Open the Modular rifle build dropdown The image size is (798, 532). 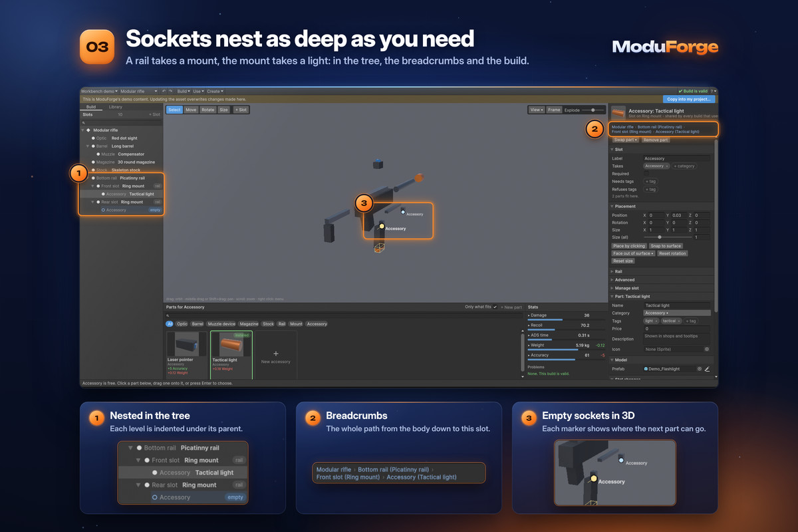pos(139,91)
